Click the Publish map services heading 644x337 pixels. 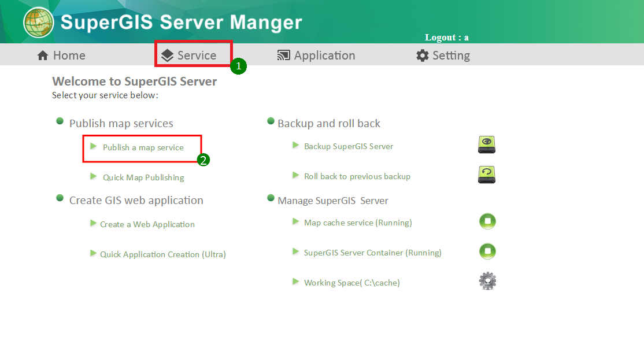pos(121,123)
